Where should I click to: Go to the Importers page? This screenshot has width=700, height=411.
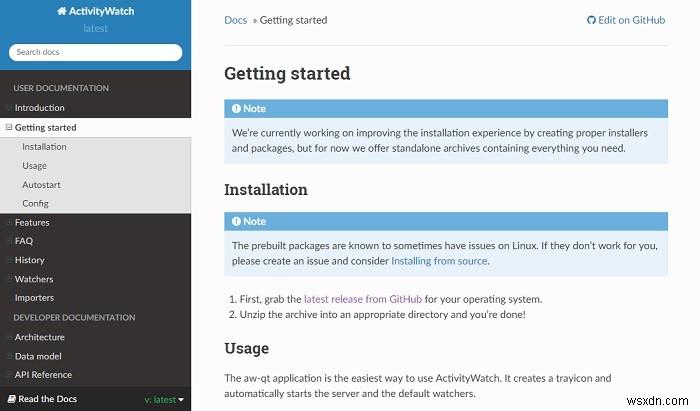34,298
